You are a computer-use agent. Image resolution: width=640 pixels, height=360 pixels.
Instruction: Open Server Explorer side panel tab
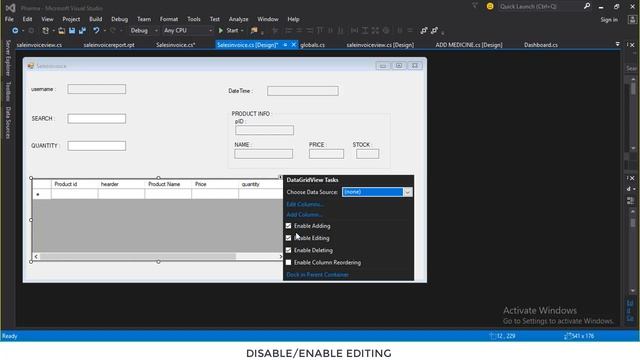[x=8, y=58]
